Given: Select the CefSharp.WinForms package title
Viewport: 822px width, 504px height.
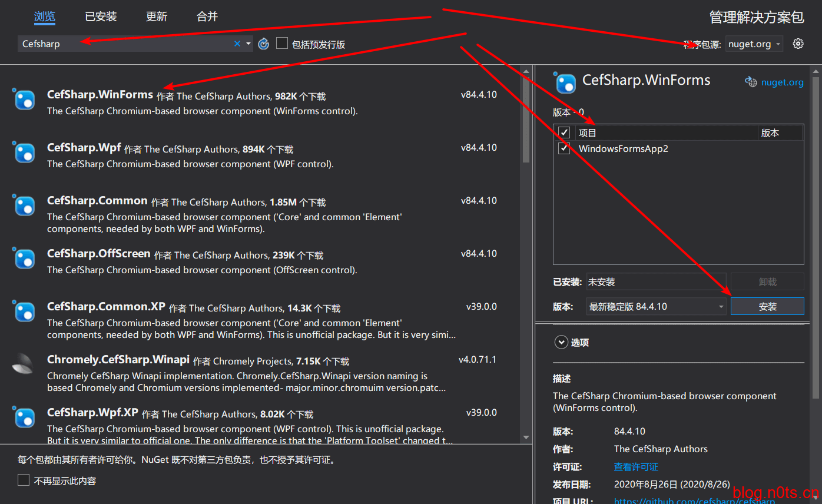Looking at the screenshot, I should (100, 94).
